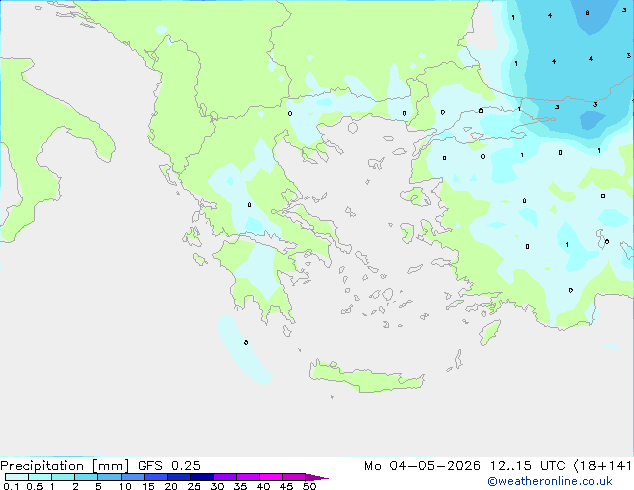This screenshot has width=634, height=490.
Task: Select the 35–40 mm legend swatch
Action: coord(248,477)
